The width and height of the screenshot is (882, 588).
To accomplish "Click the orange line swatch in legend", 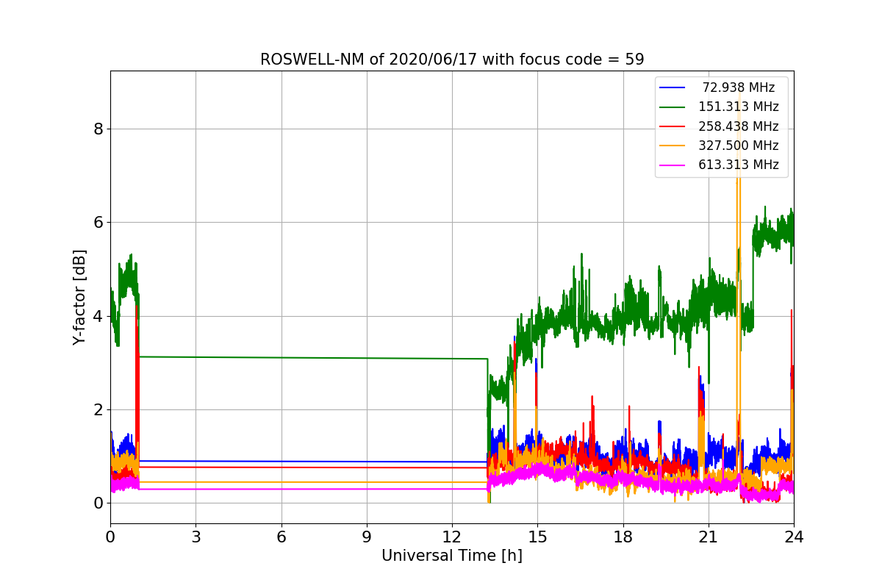I will coord(673,146).
